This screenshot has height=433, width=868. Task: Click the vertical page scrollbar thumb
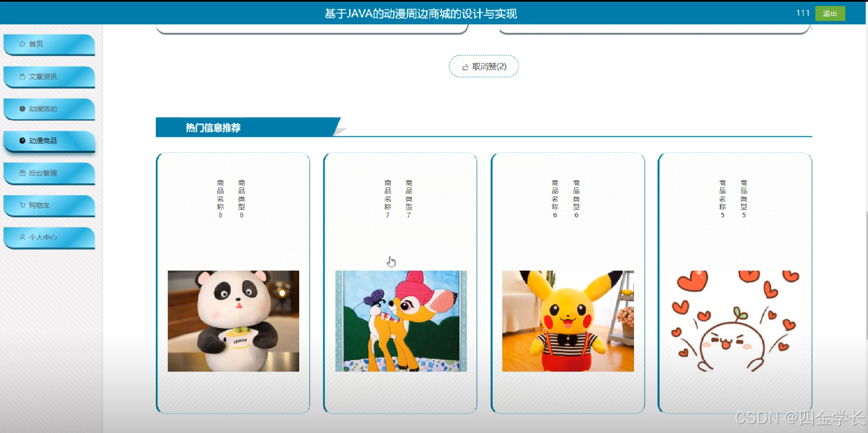[x=866, y=276]
